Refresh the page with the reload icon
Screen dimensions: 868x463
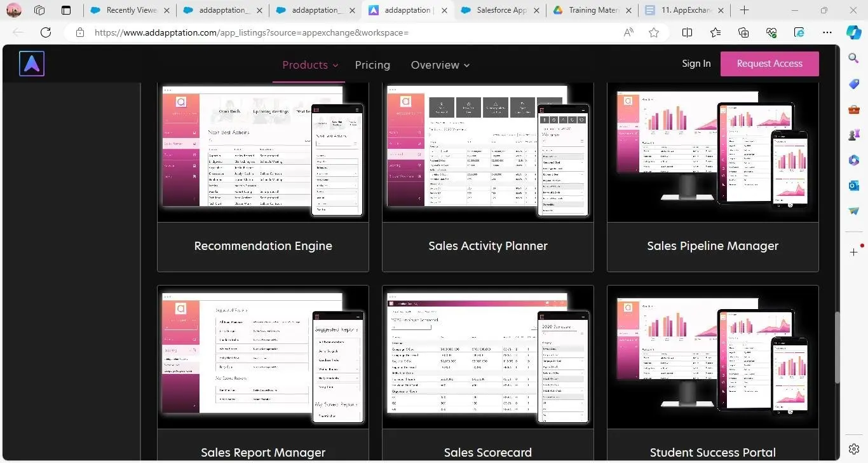coord(46,32)
